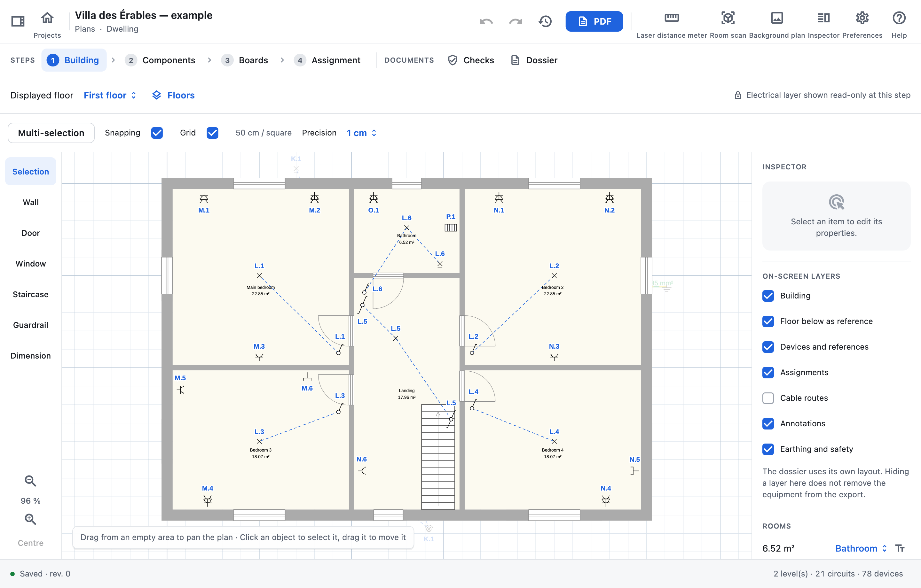921x588 pixels.
Task: Open revision history clock icon
Action: tap(545, 21)
